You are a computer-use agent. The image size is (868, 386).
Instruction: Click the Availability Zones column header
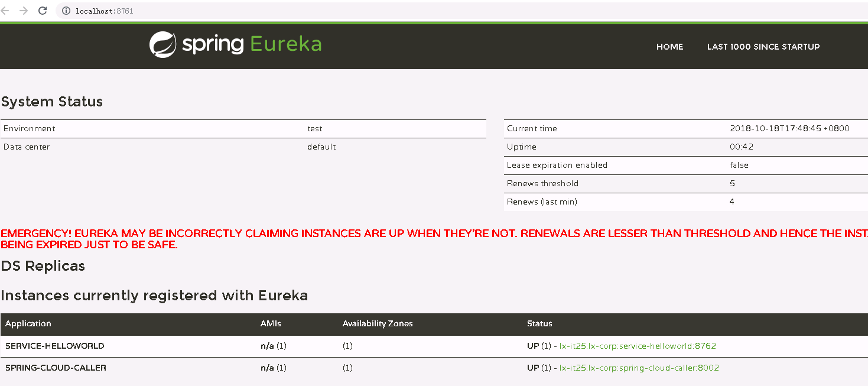[x=378, y=323]
